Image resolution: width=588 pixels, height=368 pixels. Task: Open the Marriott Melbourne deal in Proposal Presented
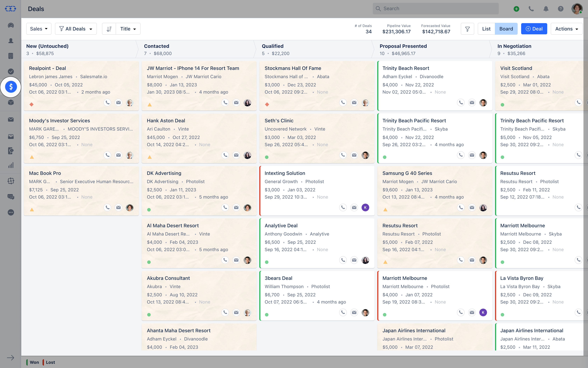[x=405, y=278]
